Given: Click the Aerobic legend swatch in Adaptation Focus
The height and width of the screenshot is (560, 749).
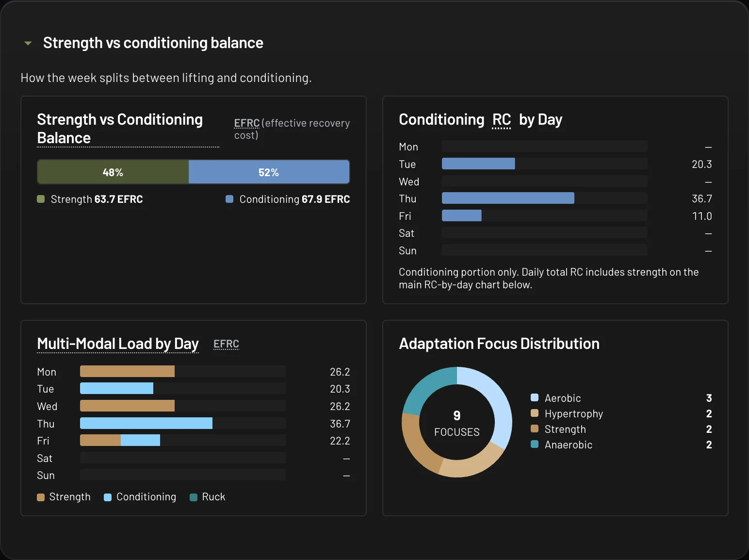Looking at the screenshot, I should click(535, 398).
